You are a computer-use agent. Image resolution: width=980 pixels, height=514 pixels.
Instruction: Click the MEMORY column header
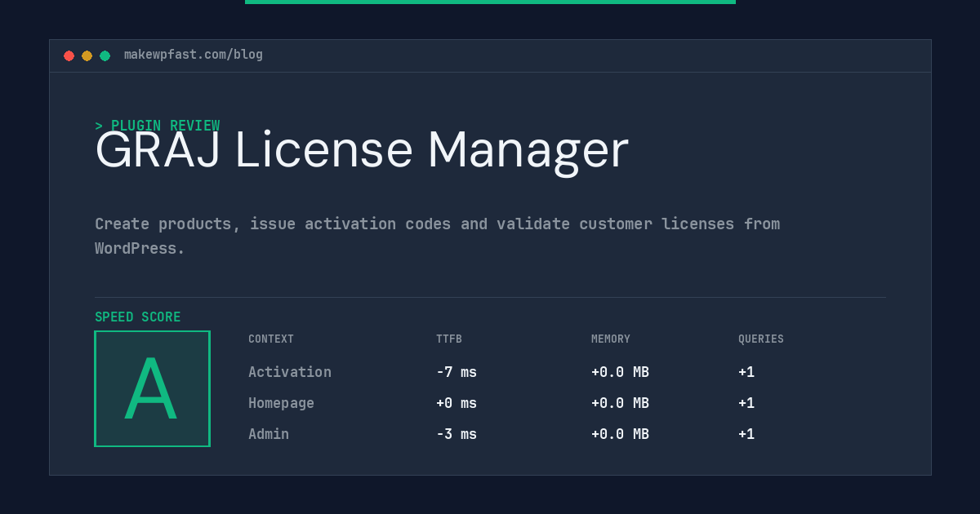click(x=611, y=339)
